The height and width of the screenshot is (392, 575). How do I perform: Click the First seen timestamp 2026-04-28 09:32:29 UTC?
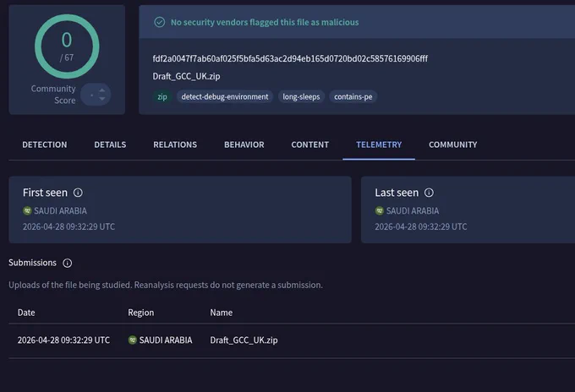69,226
